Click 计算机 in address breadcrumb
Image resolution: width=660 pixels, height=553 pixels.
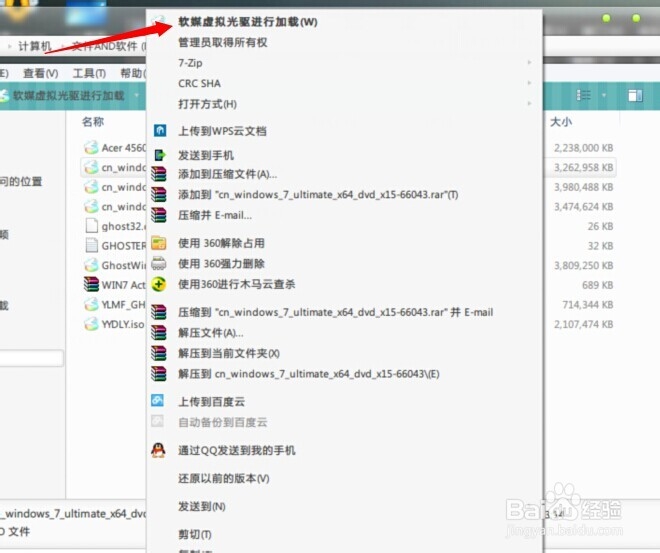pos(35,46)
